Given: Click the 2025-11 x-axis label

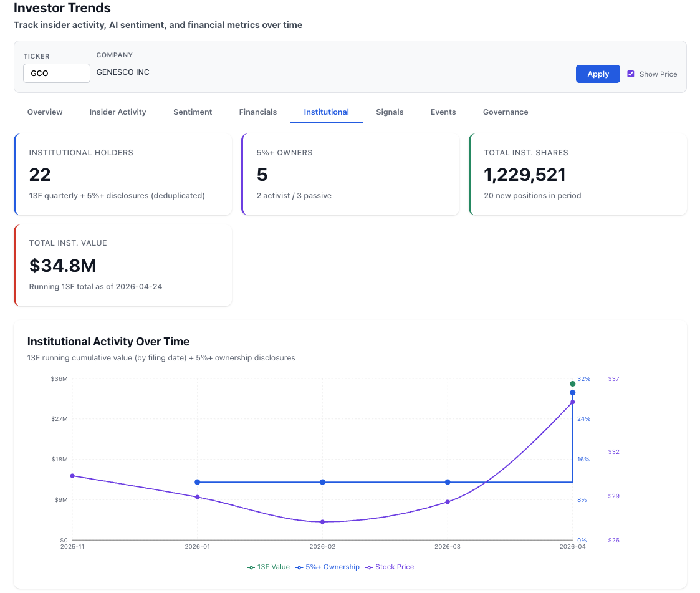Looking at the screenshot, I should tap(72, 547).
